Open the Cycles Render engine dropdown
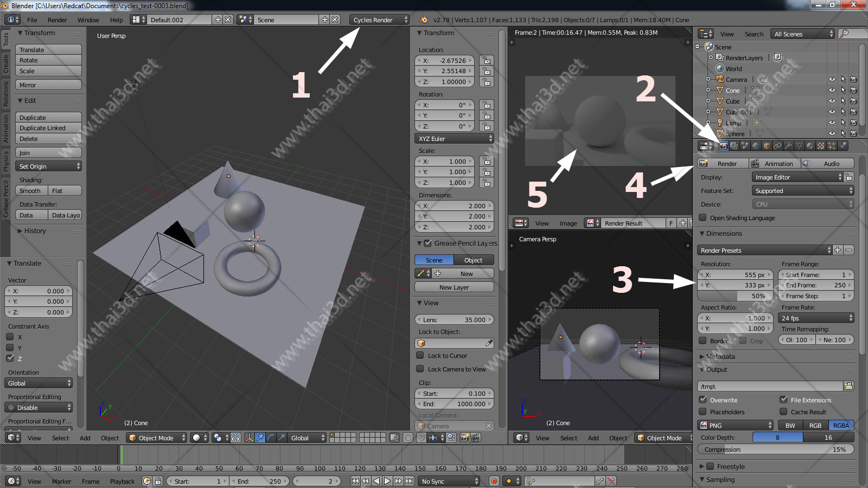This screenshot has width=868, height=488. pyautogui.click(x=380, y=20)
